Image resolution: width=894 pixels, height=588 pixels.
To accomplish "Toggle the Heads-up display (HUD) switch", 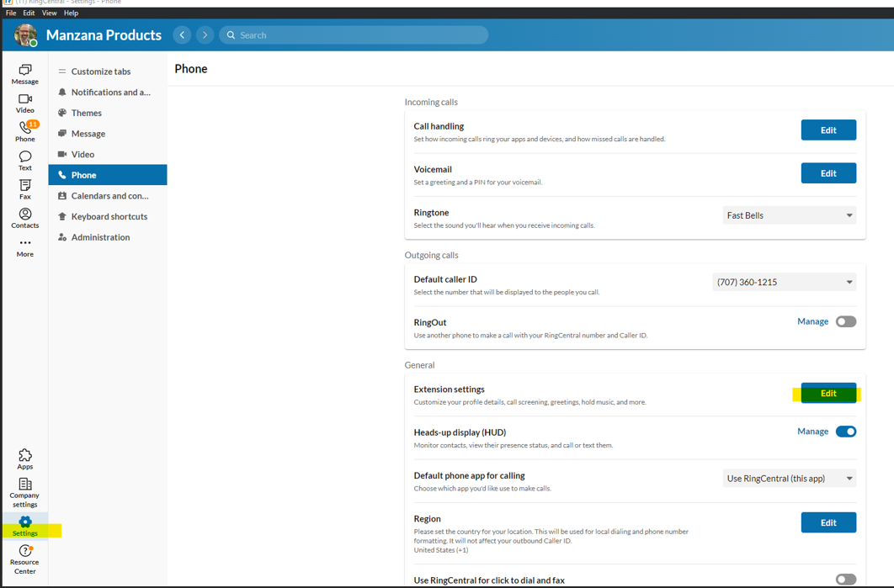I will click(846, 432).
